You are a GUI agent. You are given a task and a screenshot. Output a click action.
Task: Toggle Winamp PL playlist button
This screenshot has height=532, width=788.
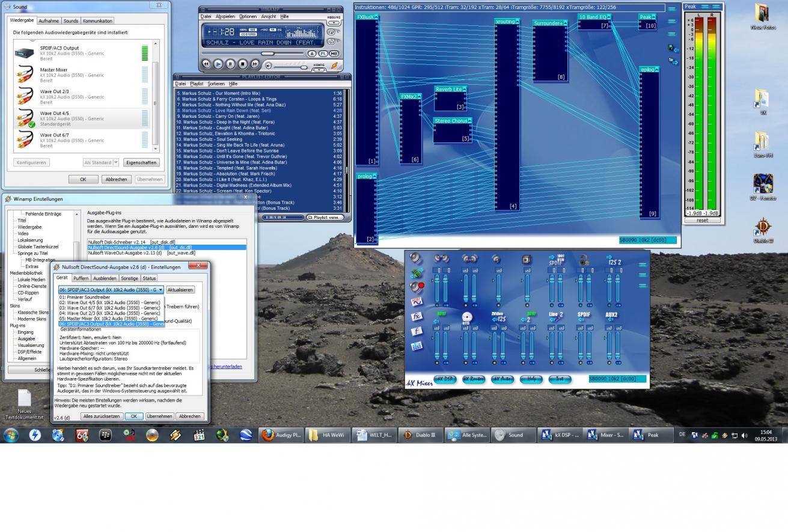pyautogui.click(x=323, y=54)
